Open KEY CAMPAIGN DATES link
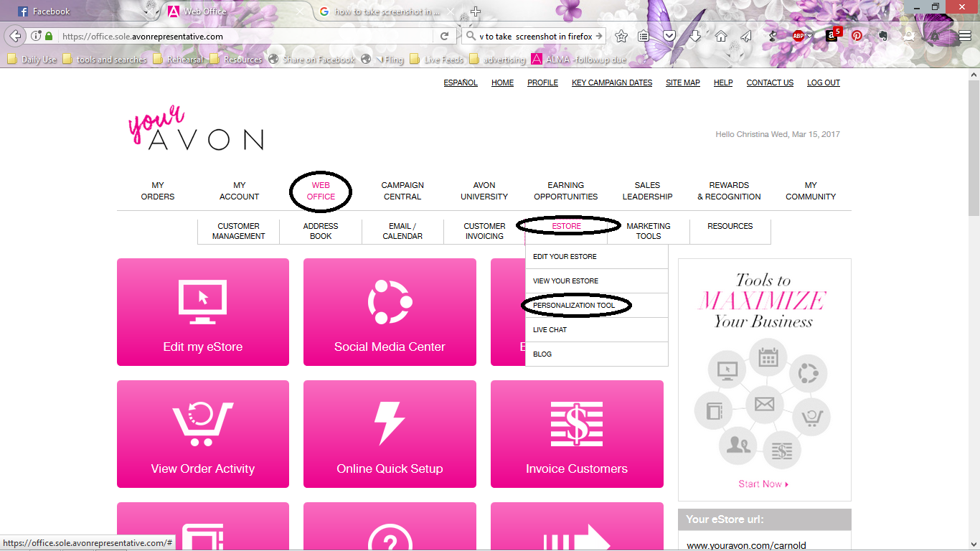 click(612, 83)
